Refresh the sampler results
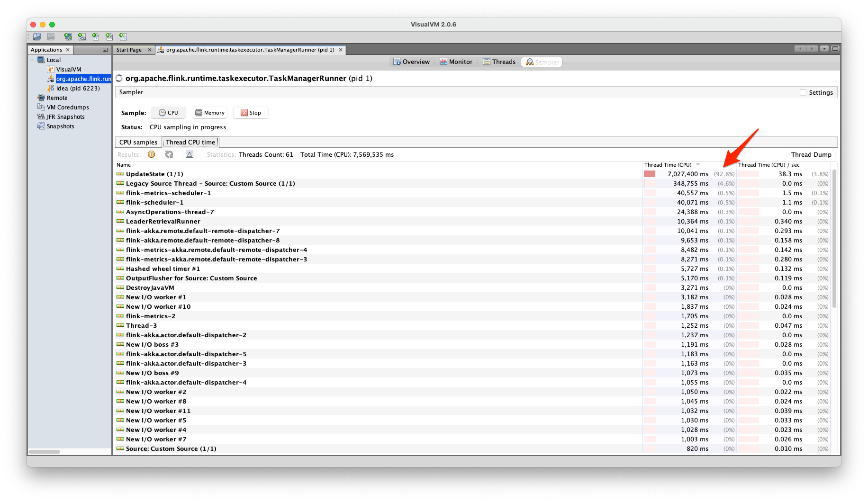 (169, 154)
